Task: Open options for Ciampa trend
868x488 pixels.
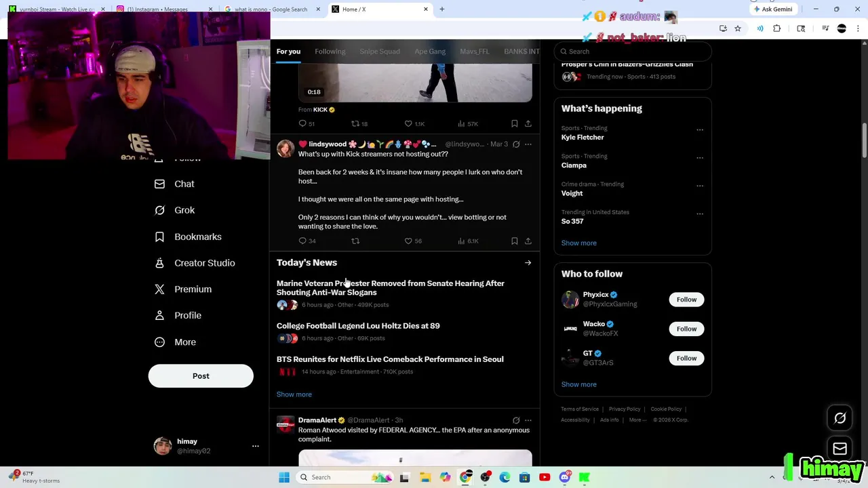Action: tap(700, 158)
